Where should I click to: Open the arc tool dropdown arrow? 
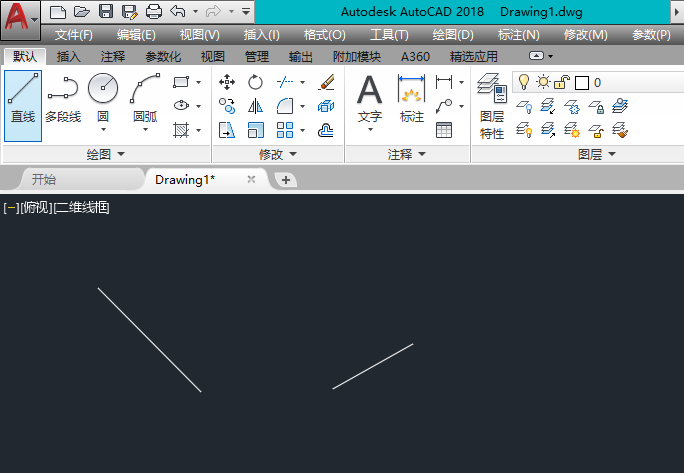pos(145,130)
